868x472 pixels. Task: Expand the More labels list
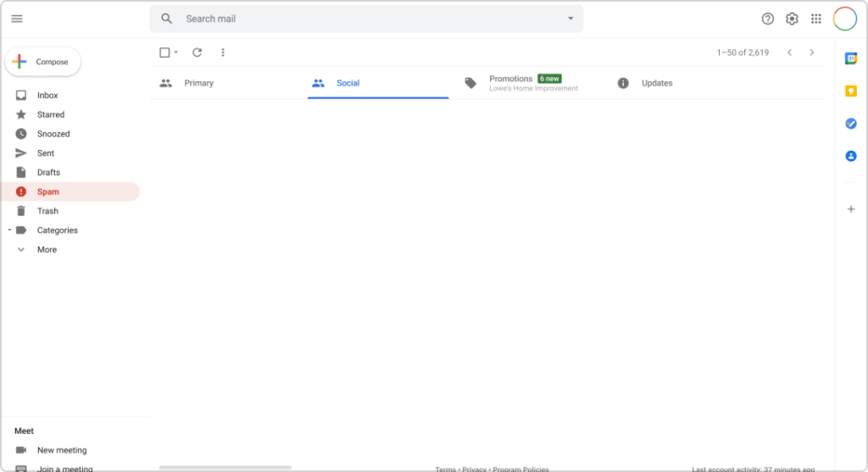(x=47, y=250)
